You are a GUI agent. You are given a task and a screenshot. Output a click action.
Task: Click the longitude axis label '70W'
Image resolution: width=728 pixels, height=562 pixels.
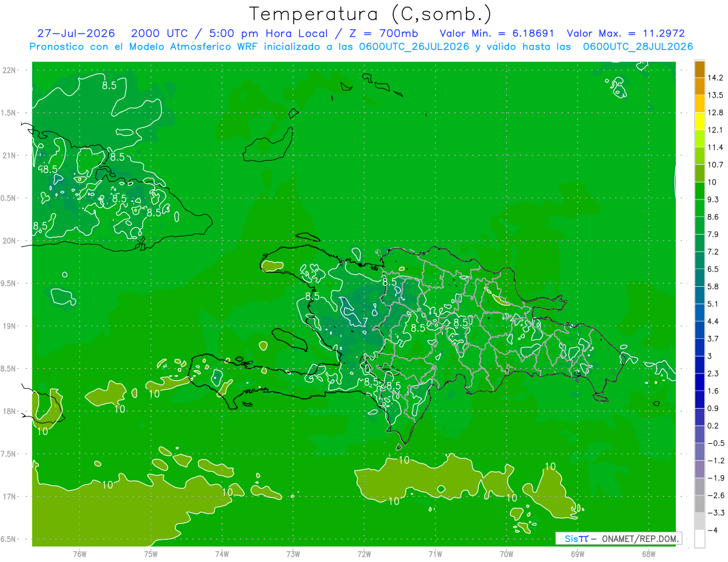pos(507,554)
